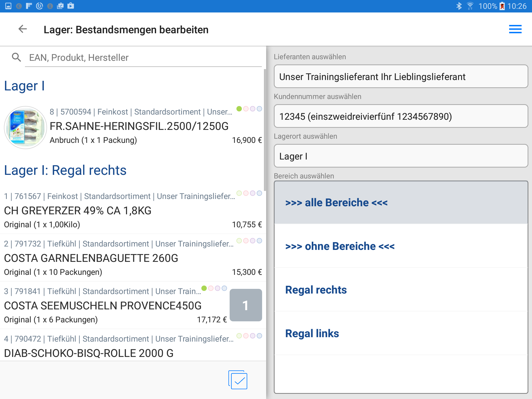Tap the back arrow icon

[x=23, y=29]
